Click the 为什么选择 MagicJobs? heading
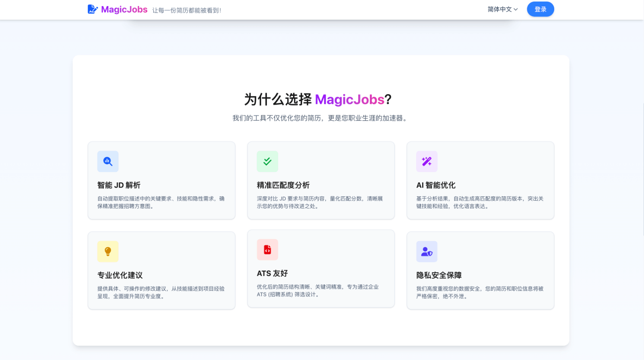This screenshot has width=644, height=360. click(x=318, y=99)
